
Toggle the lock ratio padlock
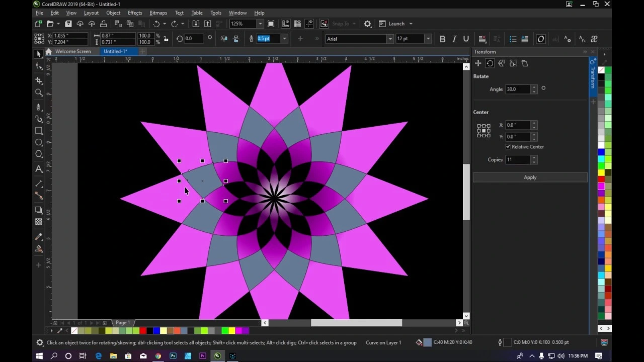(x=166, y=39)
